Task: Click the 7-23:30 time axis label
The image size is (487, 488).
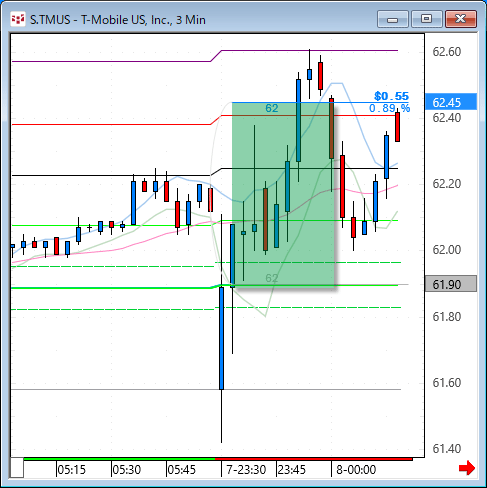Action: pos(246,470)
